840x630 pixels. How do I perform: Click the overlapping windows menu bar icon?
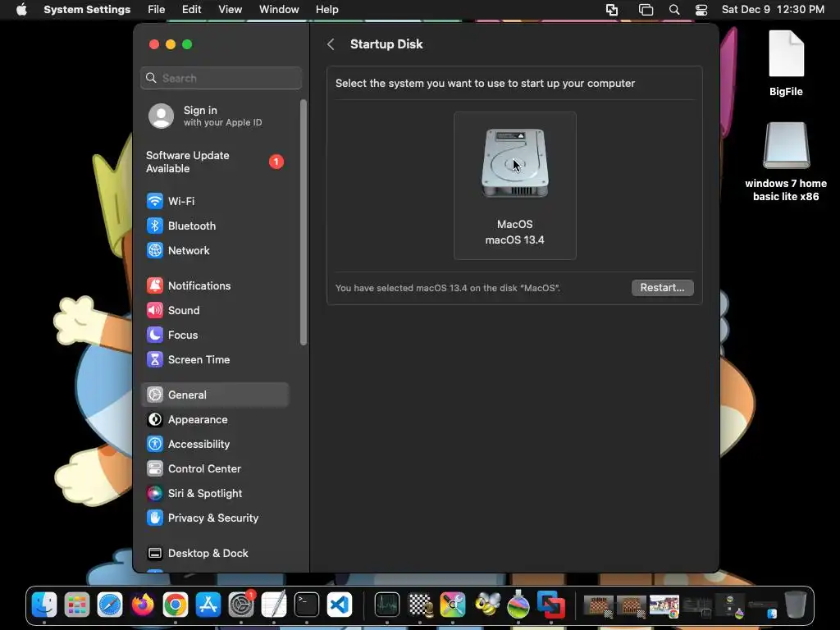646,10
